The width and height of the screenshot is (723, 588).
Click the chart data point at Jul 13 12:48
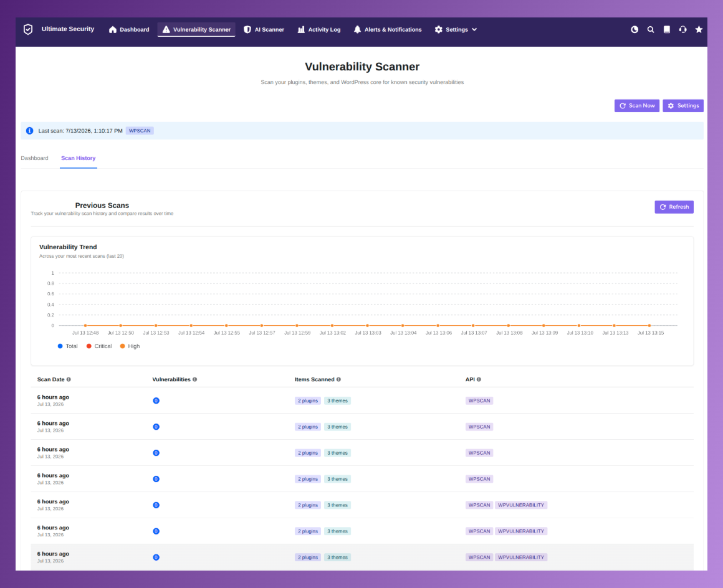click(85, 325)
